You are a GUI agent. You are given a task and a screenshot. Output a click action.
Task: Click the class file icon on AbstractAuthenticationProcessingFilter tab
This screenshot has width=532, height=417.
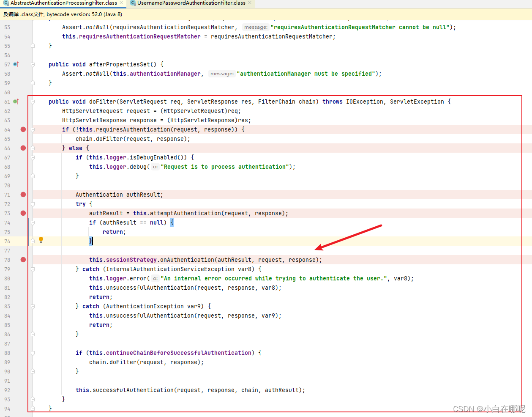[6, 3]
